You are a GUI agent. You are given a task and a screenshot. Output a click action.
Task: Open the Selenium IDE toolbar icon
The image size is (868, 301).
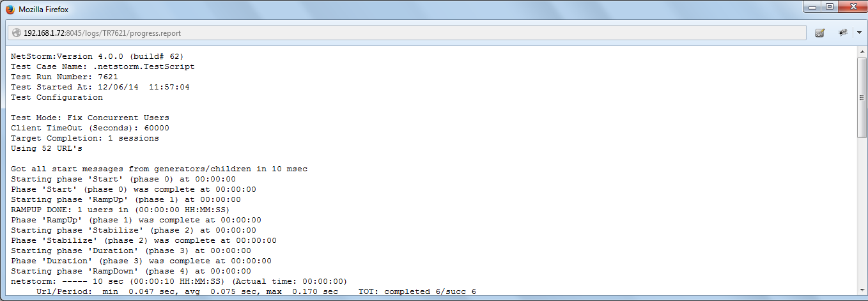pyautogui.click(x=819, y=33)
